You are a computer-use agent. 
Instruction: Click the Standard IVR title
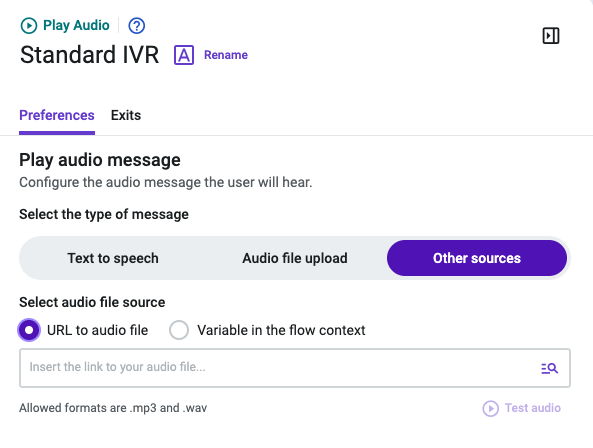click(x=90, y=55)
